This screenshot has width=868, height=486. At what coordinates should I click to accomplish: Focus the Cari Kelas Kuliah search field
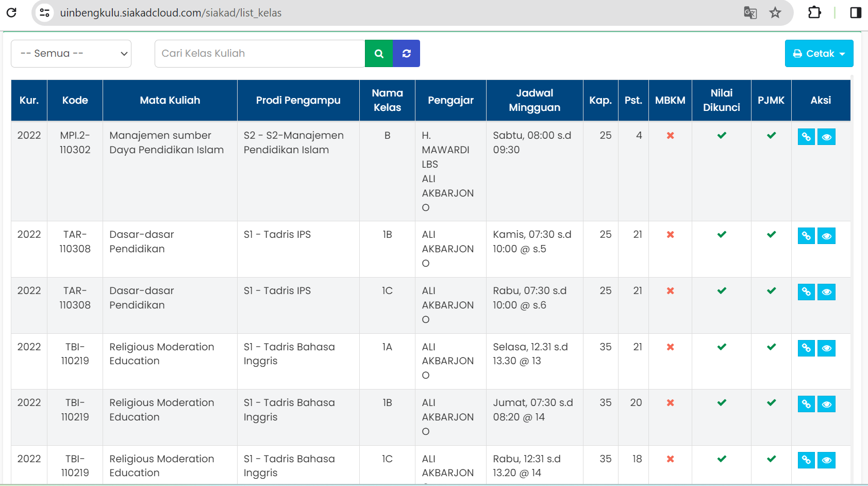pos(260,54)
